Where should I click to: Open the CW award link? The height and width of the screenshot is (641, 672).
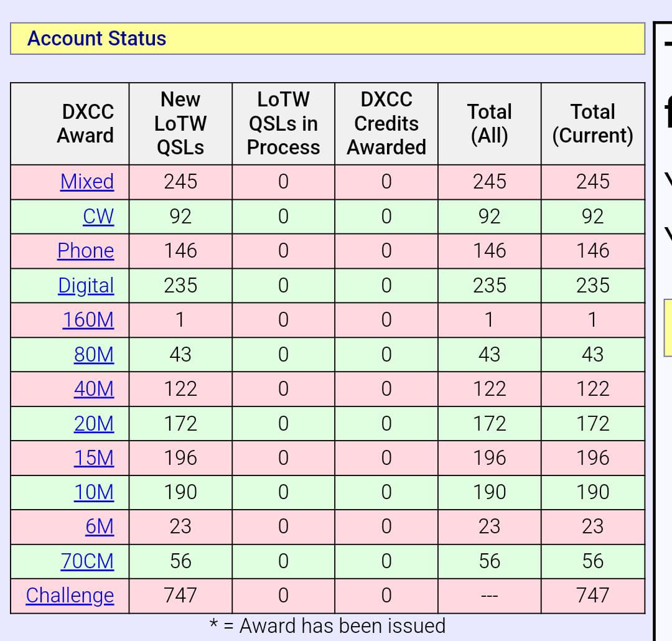coord(98,217)
